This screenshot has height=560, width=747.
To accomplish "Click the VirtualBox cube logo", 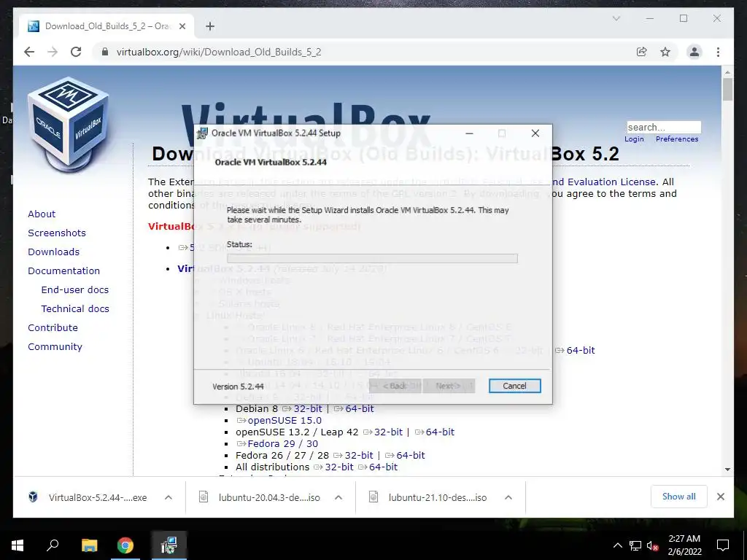I will tap(69, 125).
